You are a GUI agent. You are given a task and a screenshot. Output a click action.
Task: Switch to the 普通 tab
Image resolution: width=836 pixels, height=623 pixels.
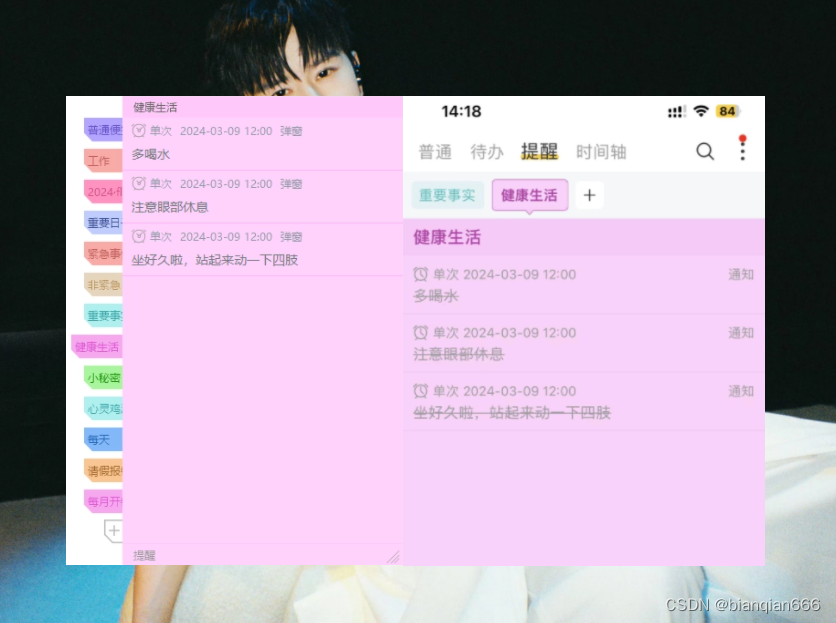(x=435, y=152)
